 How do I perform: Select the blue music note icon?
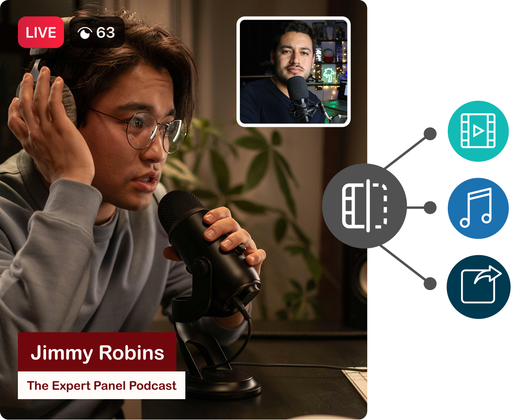[x=478, y=208]
